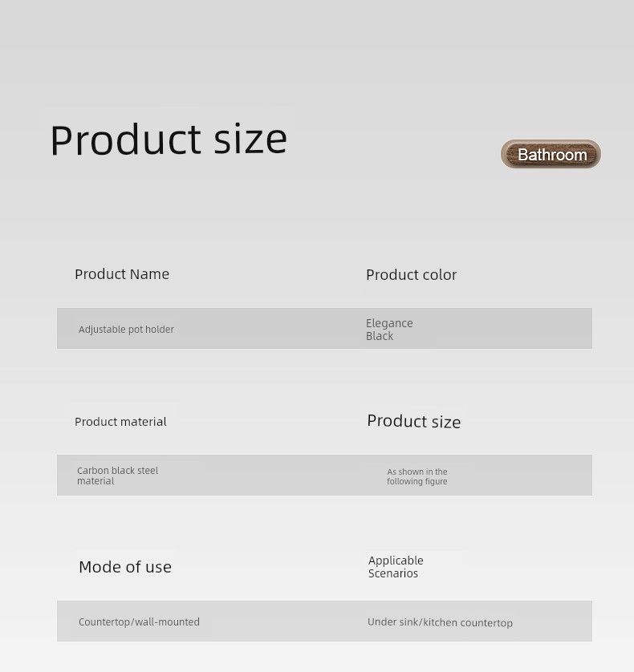Click Under sink/kitchen countertop text
The image size is (634, 672).
point(440,622)
